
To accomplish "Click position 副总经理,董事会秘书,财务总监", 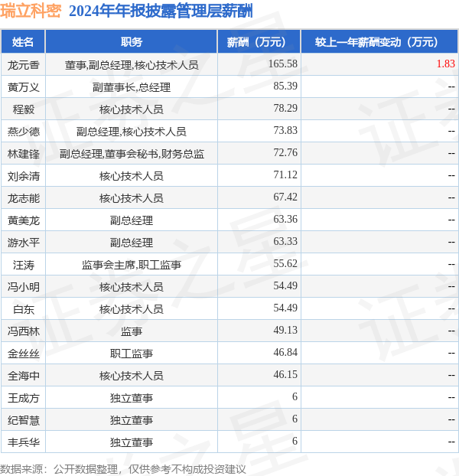I will coord(132,154).
